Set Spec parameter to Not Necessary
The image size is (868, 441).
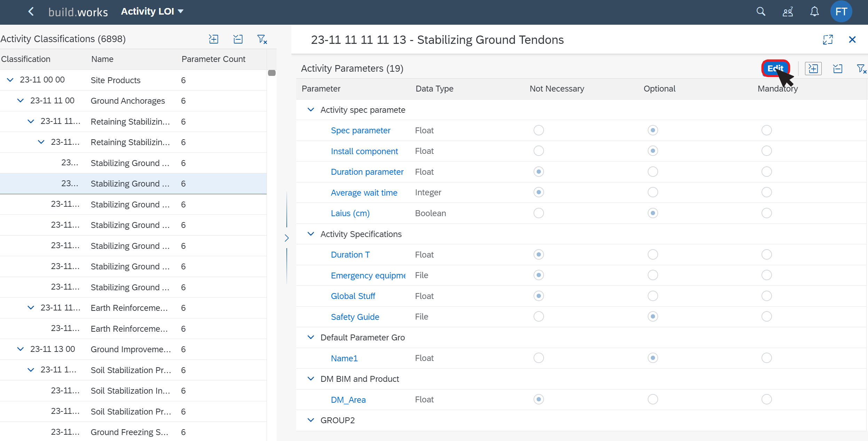point(539,130)
